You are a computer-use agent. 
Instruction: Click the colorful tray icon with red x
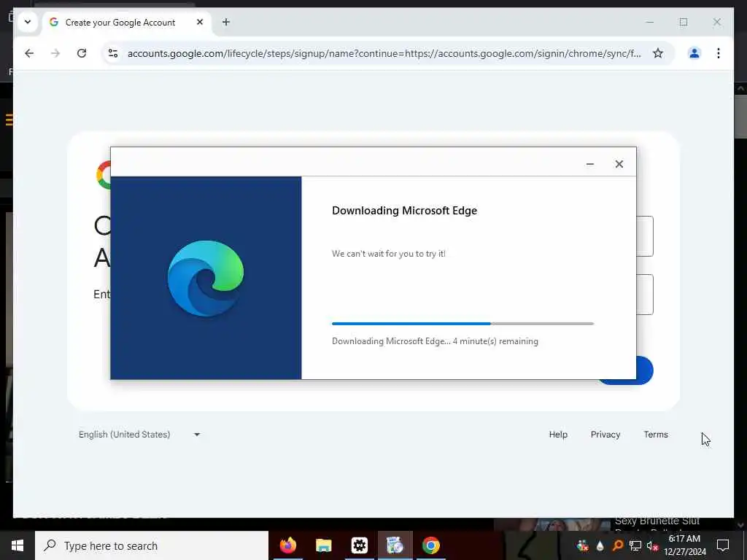582,545
